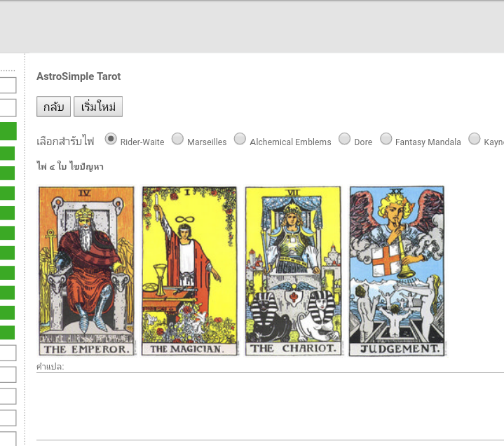Click the bottom green sidebar block

pos(8,332)
